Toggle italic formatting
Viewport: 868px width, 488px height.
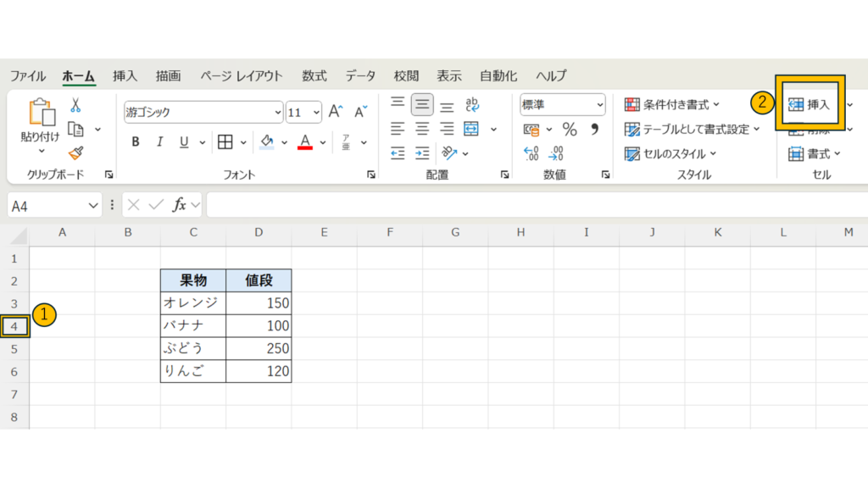coord(159,142)
